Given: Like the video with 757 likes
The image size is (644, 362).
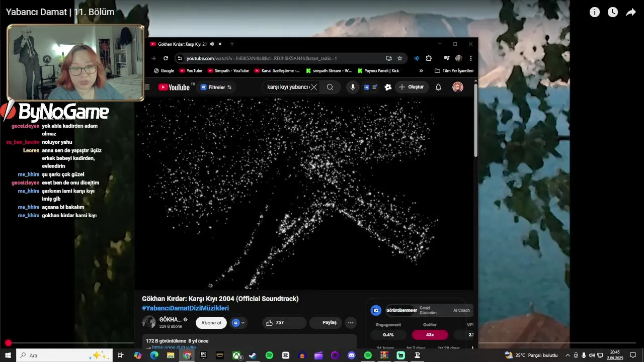Looking at the screenshot, I should click(275, 323).
